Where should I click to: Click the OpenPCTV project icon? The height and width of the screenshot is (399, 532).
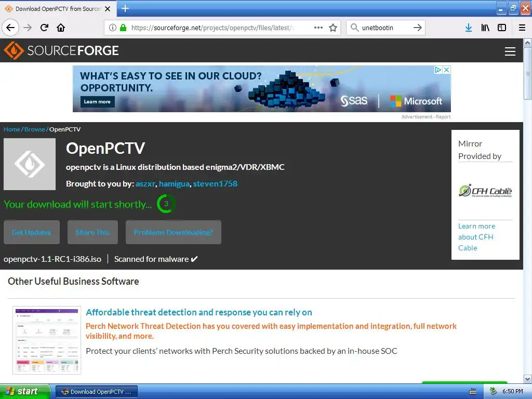pyautogui.click(x=30, y=164)
